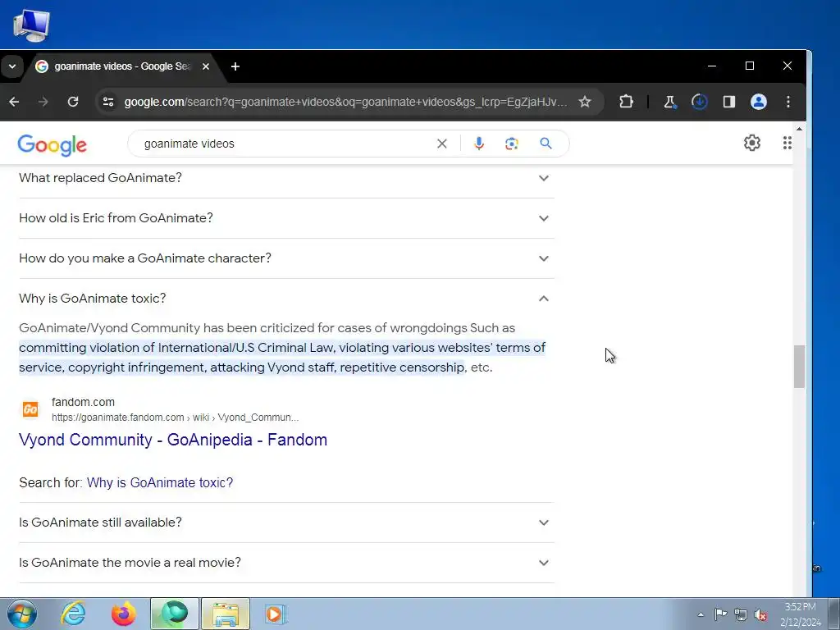
Task: Click the scrollbar up arrow
Action: click(799, 129)
